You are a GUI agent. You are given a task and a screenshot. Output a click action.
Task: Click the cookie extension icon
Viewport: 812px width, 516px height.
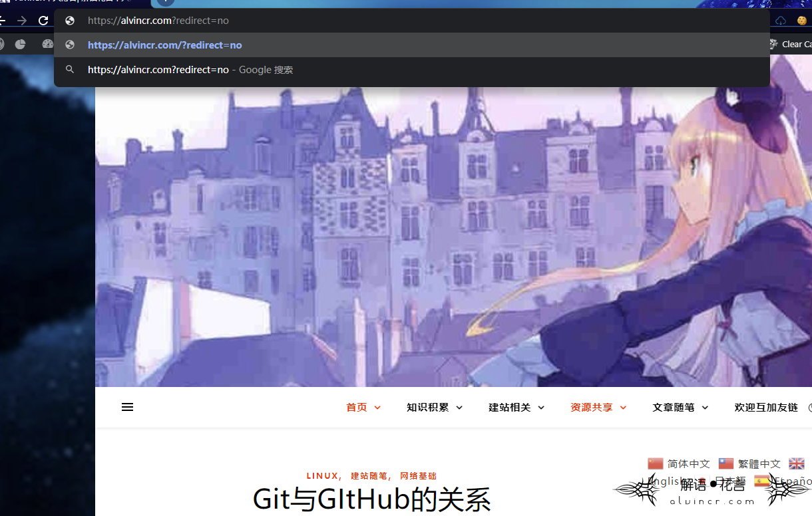coord(802,21)
